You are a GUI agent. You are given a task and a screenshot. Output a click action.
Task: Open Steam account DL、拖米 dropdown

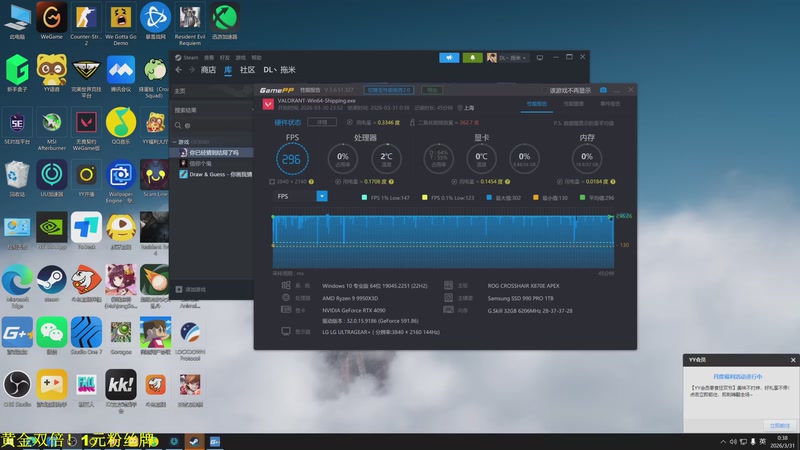(x=512, y=58)
